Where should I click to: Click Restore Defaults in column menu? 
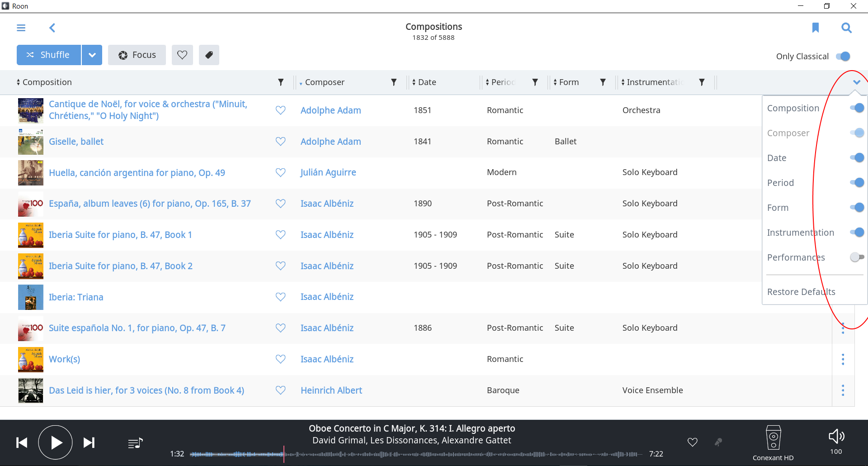[x=801, y=292]
